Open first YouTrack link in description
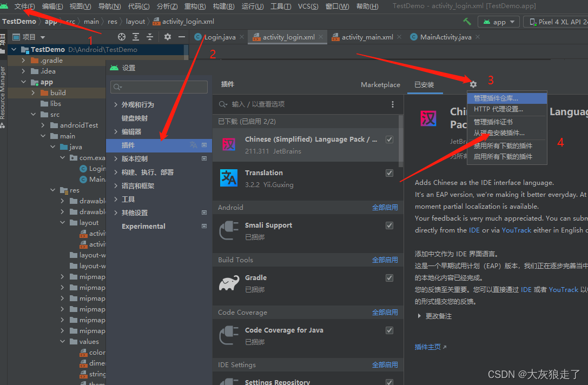 tap(517, 230)
